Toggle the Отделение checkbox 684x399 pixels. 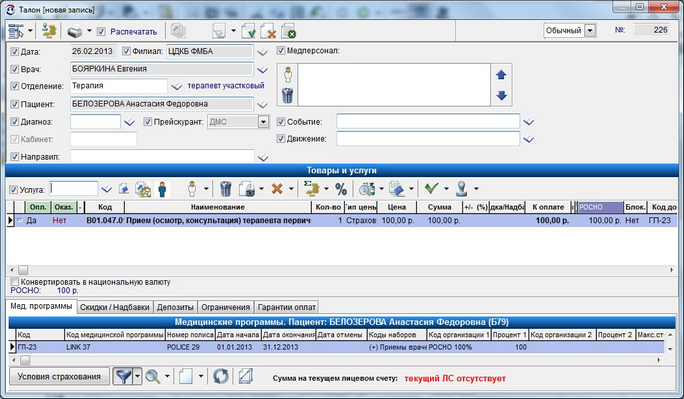(x=15, y=86)
